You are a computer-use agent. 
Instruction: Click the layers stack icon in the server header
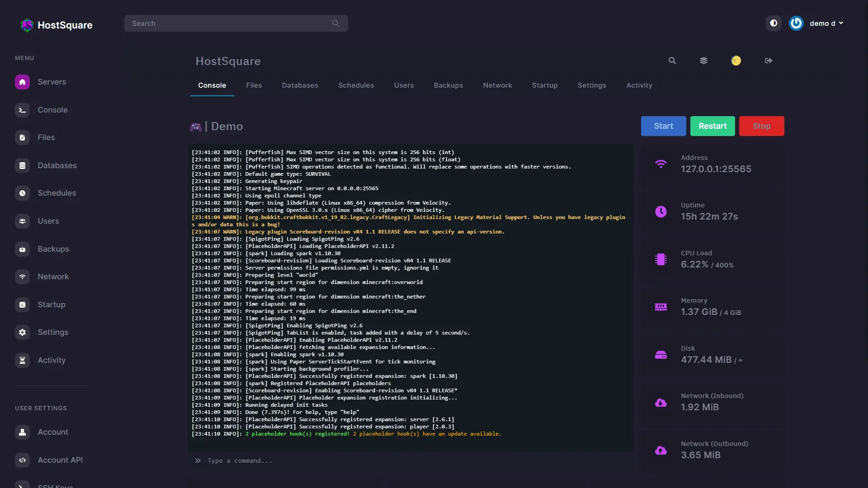703,61
